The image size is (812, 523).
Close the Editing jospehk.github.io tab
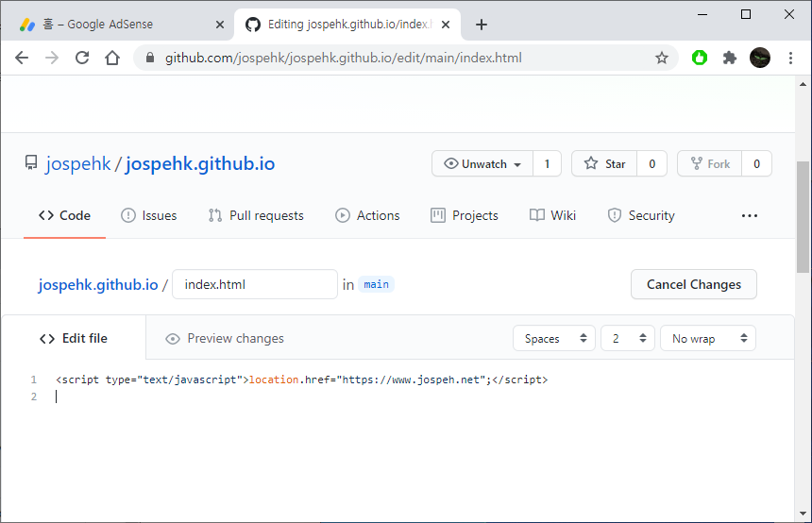446,25
